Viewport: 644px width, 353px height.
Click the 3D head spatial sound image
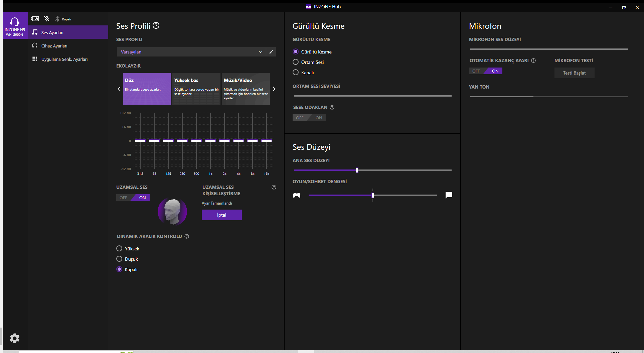point(172,212)
